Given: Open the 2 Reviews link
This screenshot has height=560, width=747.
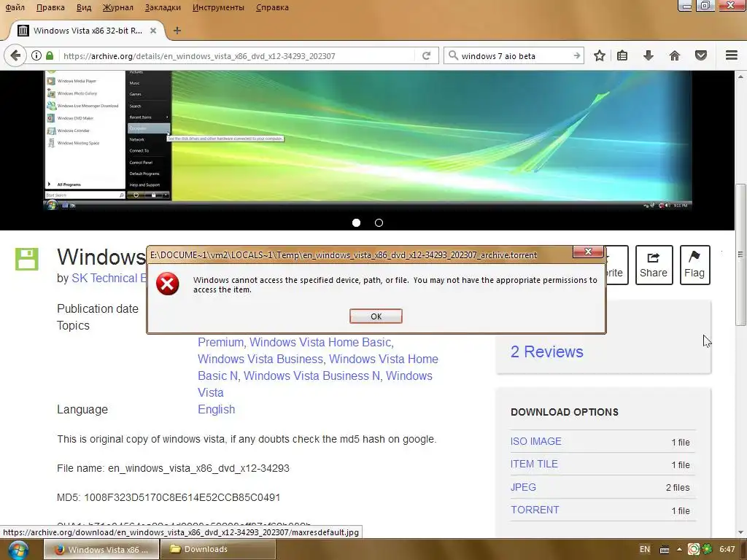Looking at the screenshot, I should point(547,351).
